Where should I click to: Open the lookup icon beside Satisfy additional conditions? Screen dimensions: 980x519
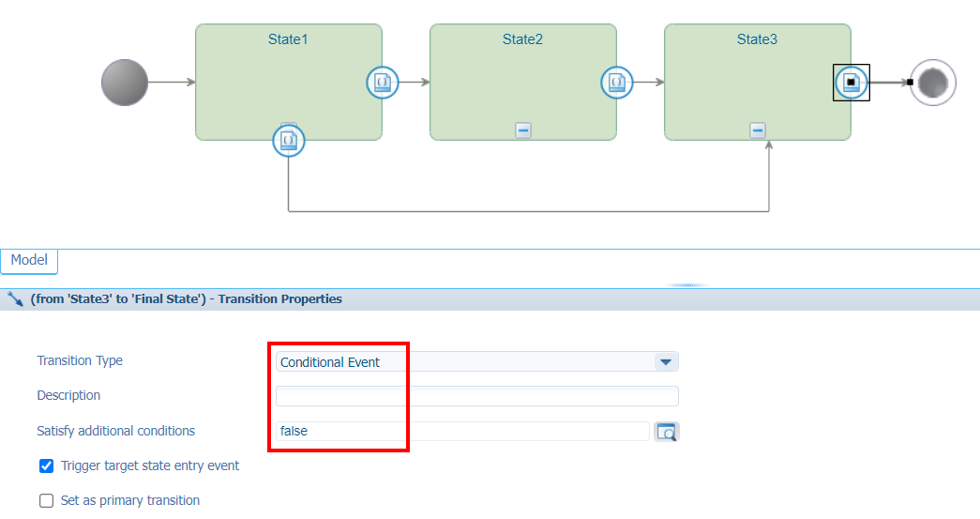click(666, 432)
